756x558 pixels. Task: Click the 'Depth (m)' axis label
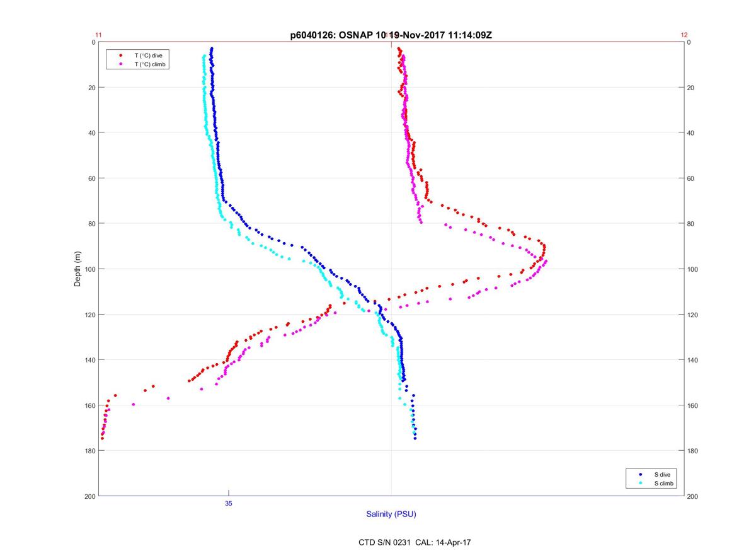click(78, 269)
